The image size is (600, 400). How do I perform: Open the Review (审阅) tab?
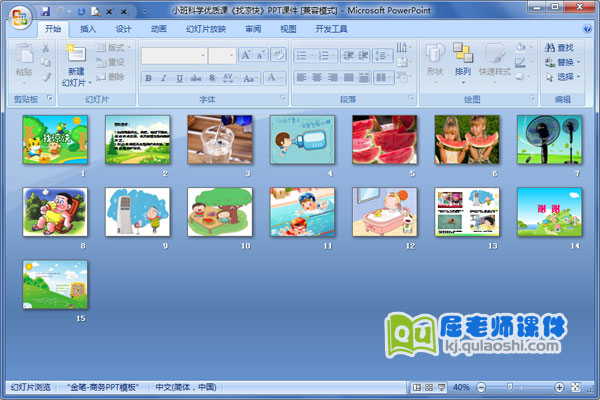tap(253, 29)
